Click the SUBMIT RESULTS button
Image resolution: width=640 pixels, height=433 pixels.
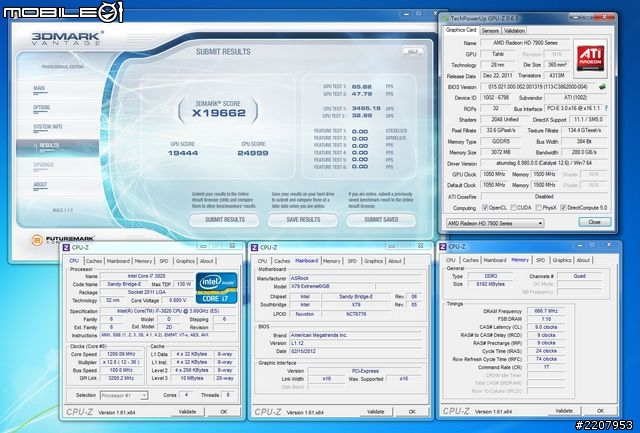point(224,220)
